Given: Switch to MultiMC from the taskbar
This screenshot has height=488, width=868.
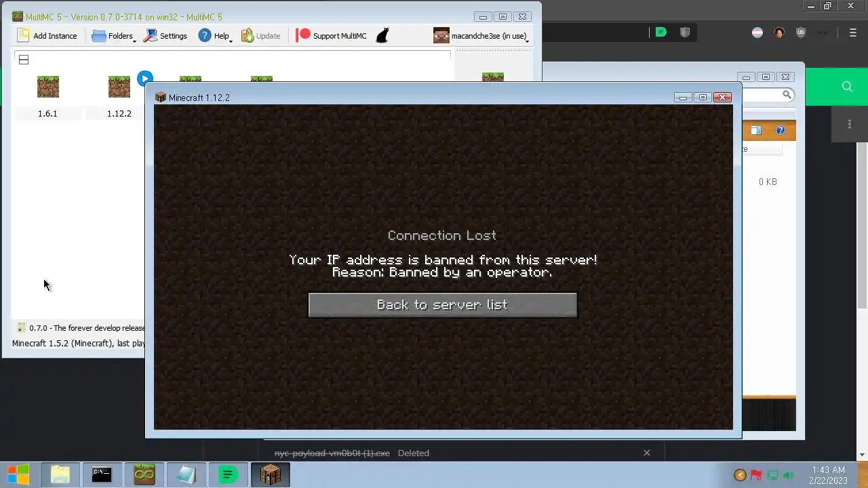Looking at the screenshot, I should click(144, 474).
